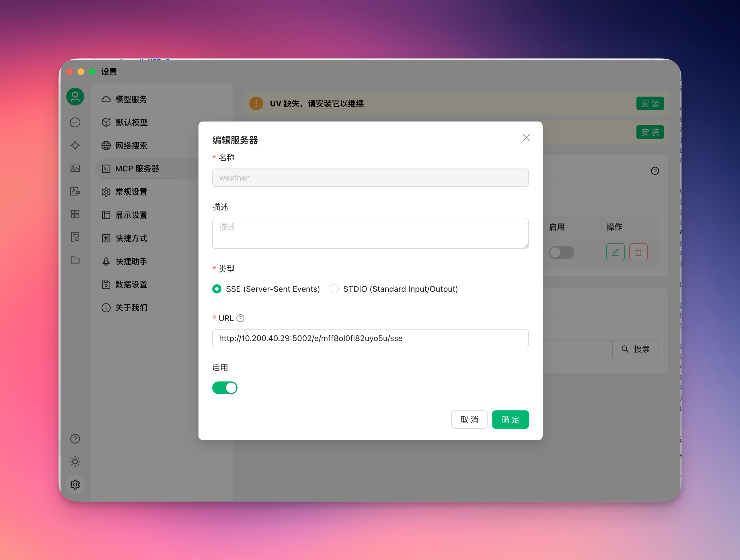This screenshot has height=560, width=740.
Task: Close the edit server dialog with X
Action: coord(526,138)
